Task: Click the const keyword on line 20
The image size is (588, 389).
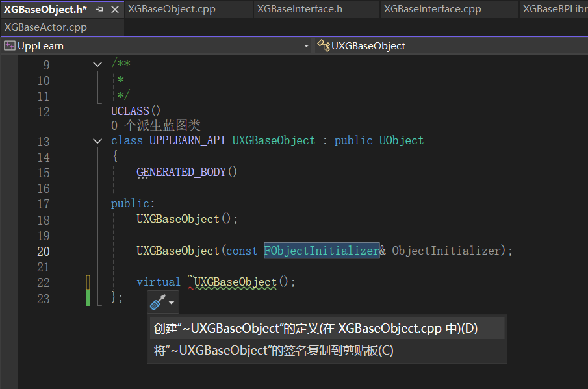Action: [242, 250]
